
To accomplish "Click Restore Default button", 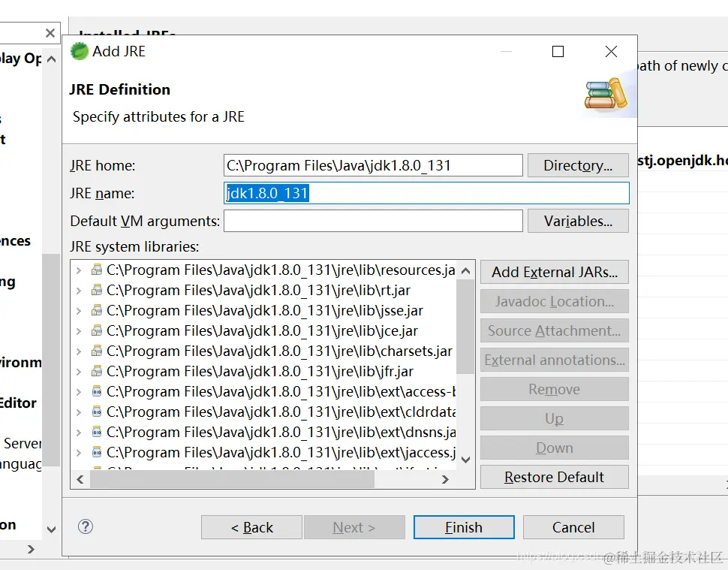I will [x=555, y=477].
